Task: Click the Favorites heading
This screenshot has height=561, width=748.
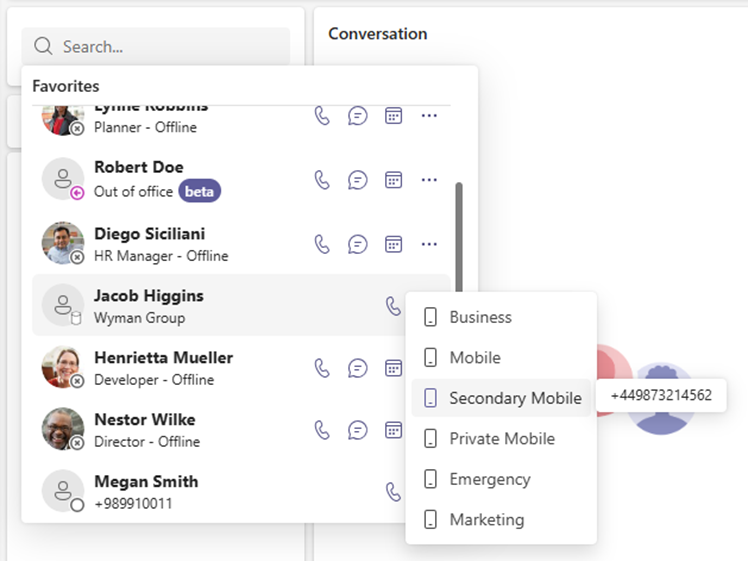Action: pyautogui.click(x=66, y=86)
